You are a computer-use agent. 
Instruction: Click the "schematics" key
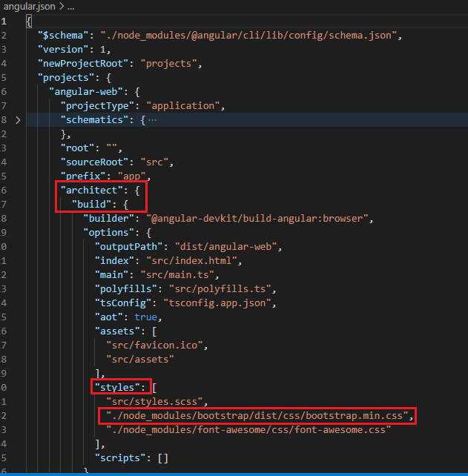(x=94, y=120)
